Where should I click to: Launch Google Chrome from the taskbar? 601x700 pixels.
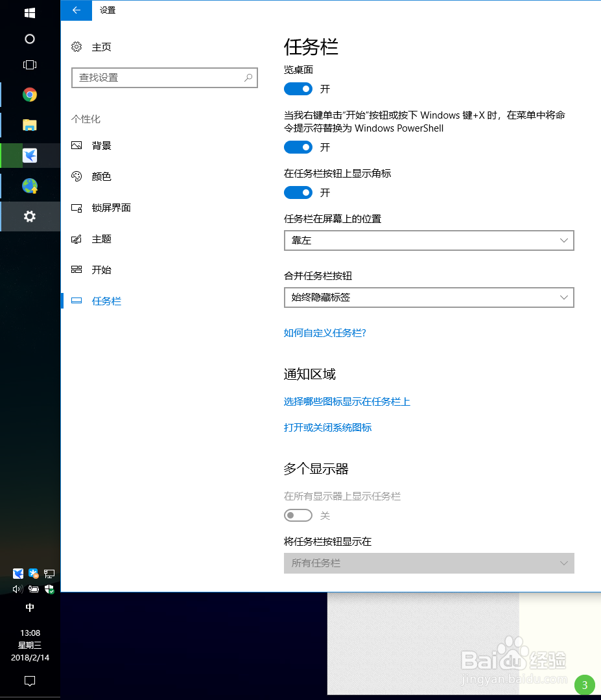coord(29,94)
